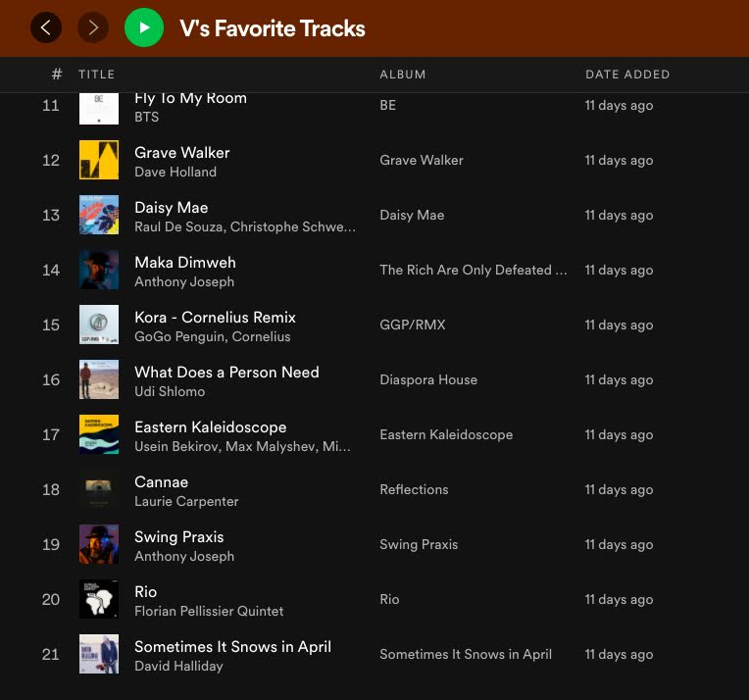Click the # column header
This screenshot has height=700, width=749.
(x=57, y=75)
